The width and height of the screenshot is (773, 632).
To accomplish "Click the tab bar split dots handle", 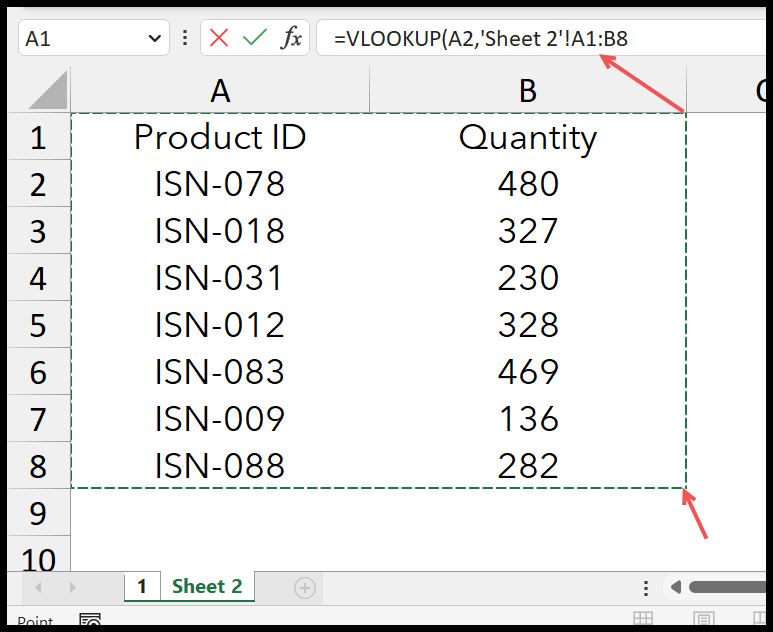I will (646, 588).
